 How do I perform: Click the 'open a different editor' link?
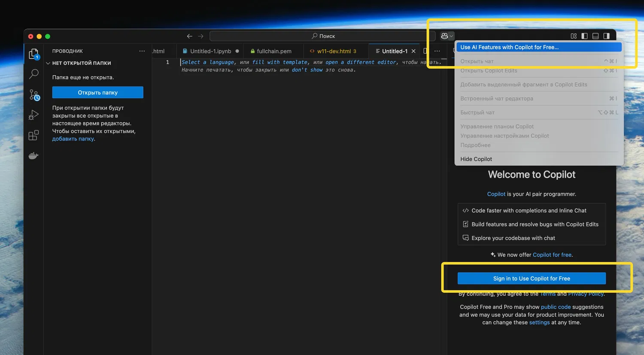[361, 62]
